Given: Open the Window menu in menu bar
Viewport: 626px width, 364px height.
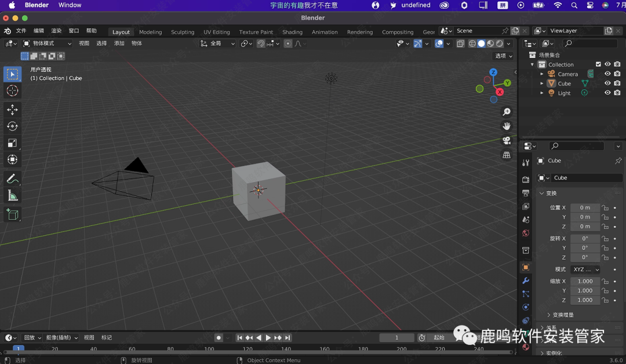Looking at the screenshot, I should pos(70,5).
